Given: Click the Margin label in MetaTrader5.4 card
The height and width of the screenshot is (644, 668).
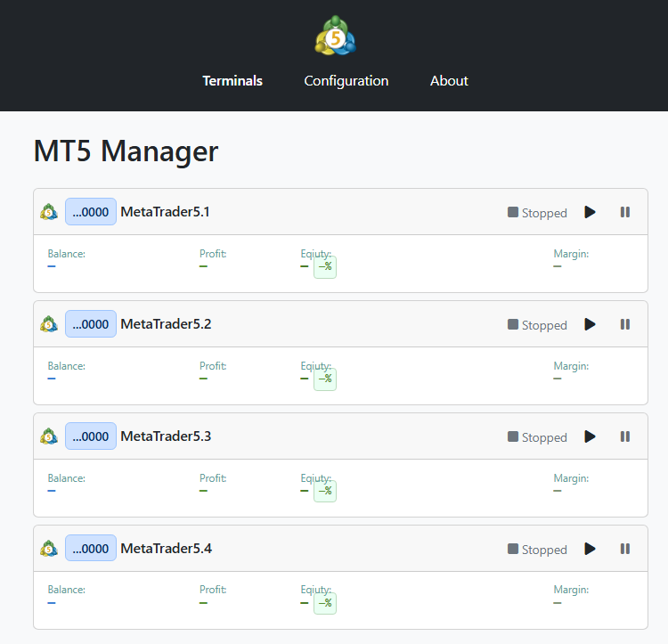Looking at the screenshot, I should 571,590.
